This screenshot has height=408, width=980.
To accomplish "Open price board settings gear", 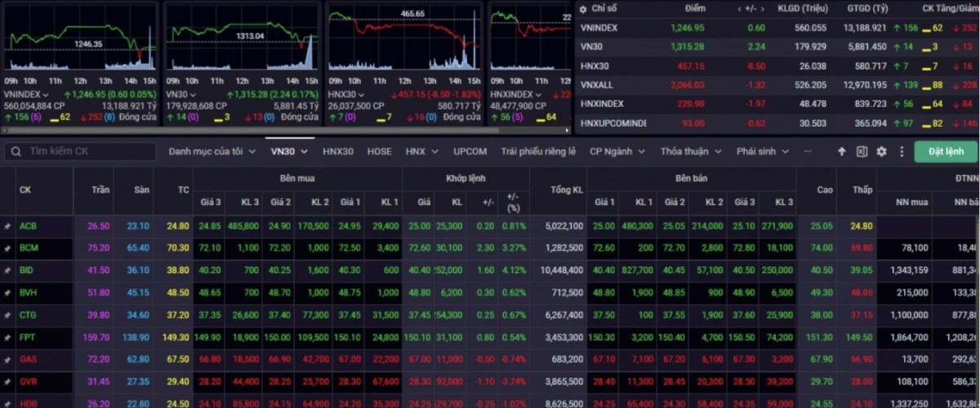I will pyautogui.click(x=881, y=151).
